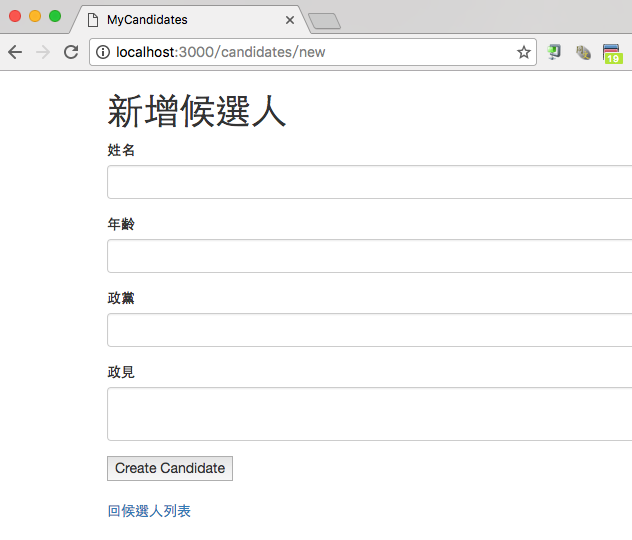Reload the current page
This screenshot has height=540, width=632.
pyautogui.click(x=71, y=52)
